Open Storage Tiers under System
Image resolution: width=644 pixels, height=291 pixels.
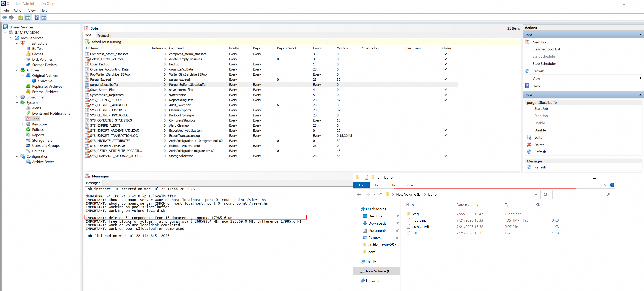tap(42, 141)
